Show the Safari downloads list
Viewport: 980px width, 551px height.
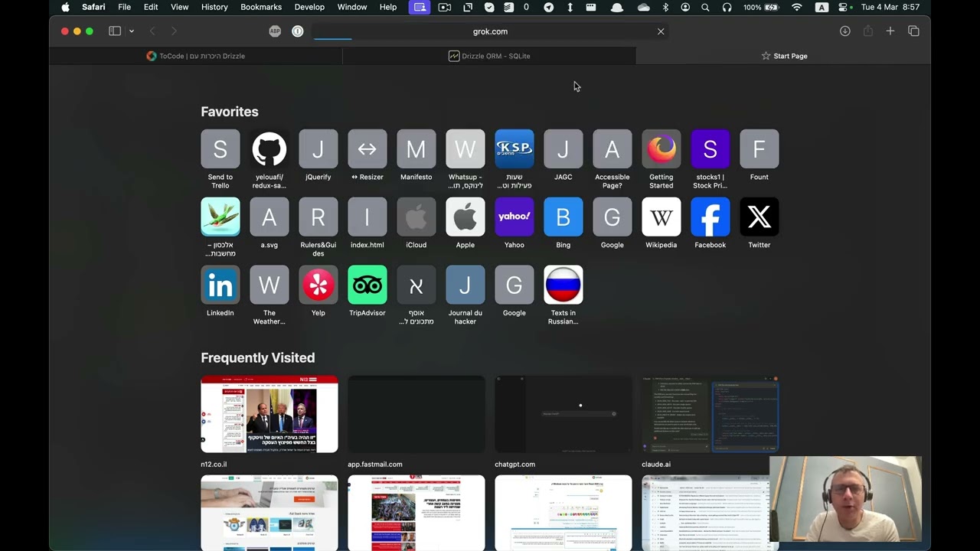(844, 31)
